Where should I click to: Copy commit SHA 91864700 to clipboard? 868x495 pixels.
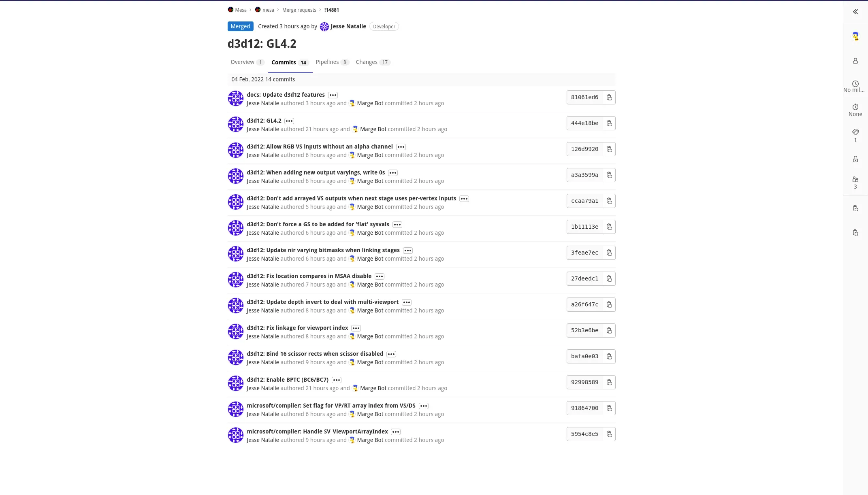click(609, 408)
